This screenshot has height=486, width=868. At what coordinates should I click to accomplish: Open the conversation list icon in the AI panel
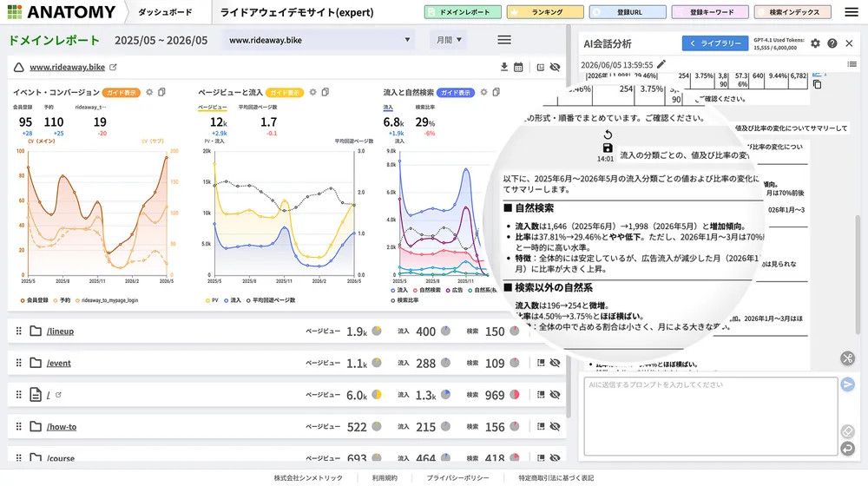pyautogui.click(x=852, y=64)
